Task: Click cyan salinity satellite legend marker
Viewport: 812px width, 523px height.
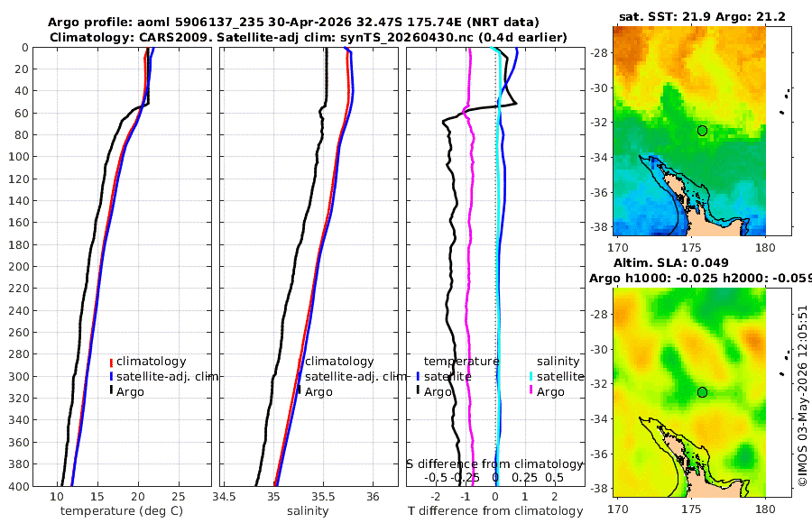Action: pos(531,377)
